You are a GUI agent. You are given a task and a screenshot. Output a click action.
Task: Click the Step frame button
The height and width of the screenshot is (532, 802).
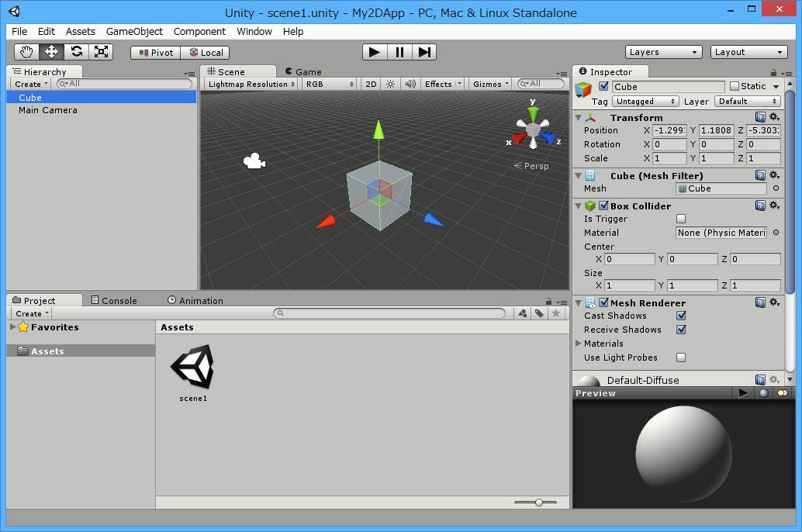pyautogui.click(x=424, y=52)
